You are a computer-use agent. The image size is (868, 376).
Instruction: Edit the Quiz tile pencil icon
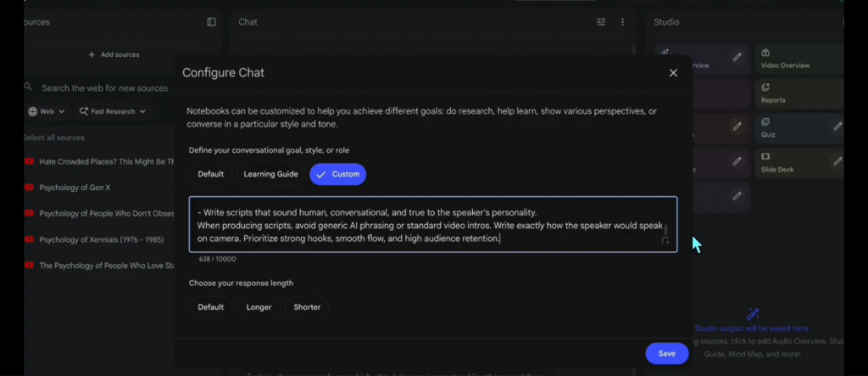(x=837, y=126)
